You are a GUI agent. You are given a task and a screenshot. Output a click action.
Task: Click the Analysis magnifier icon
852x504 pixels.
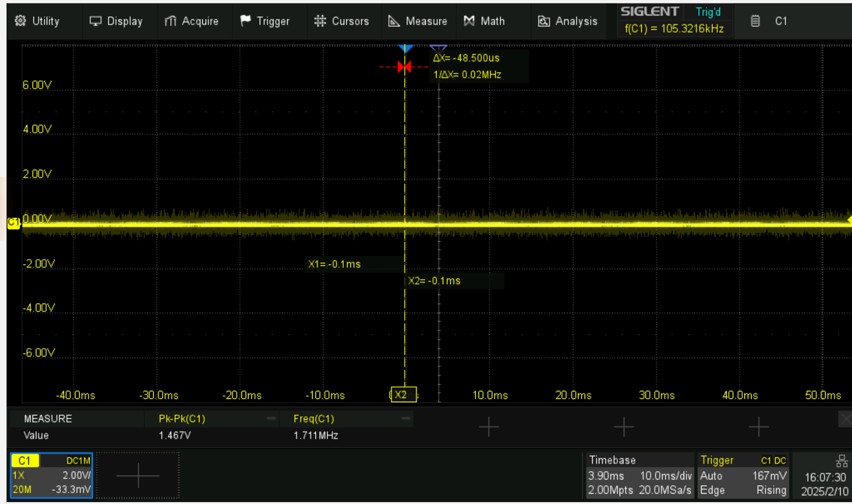coord(544,21)
